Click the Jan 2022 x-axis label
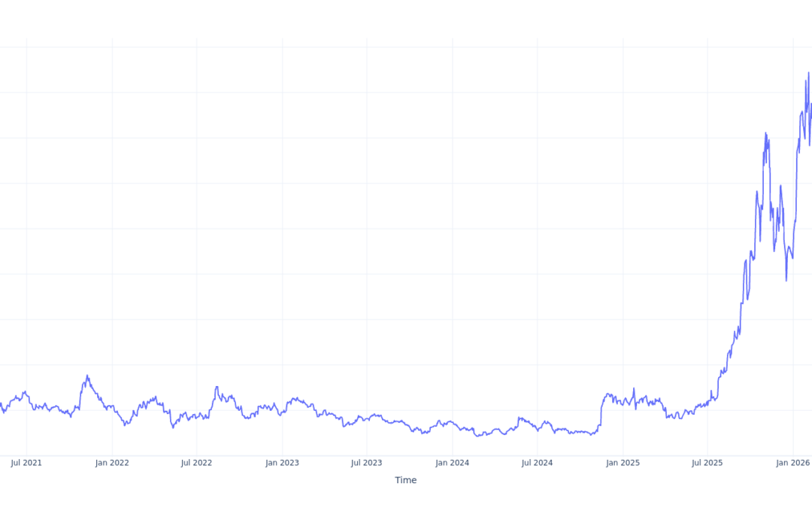This screenshot has height=508, width=812. pyautogui.click(x=112, y=463)
